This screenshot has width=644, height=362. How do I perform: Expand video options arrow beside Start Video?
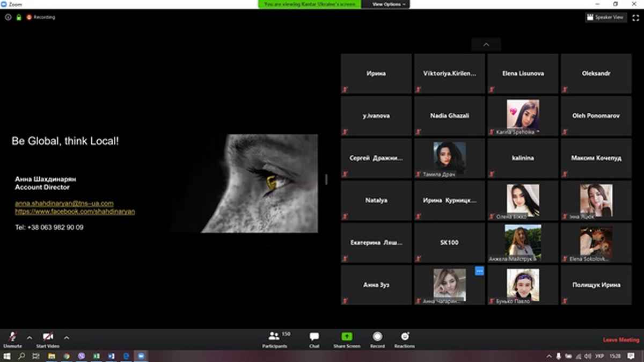point(67,338)
